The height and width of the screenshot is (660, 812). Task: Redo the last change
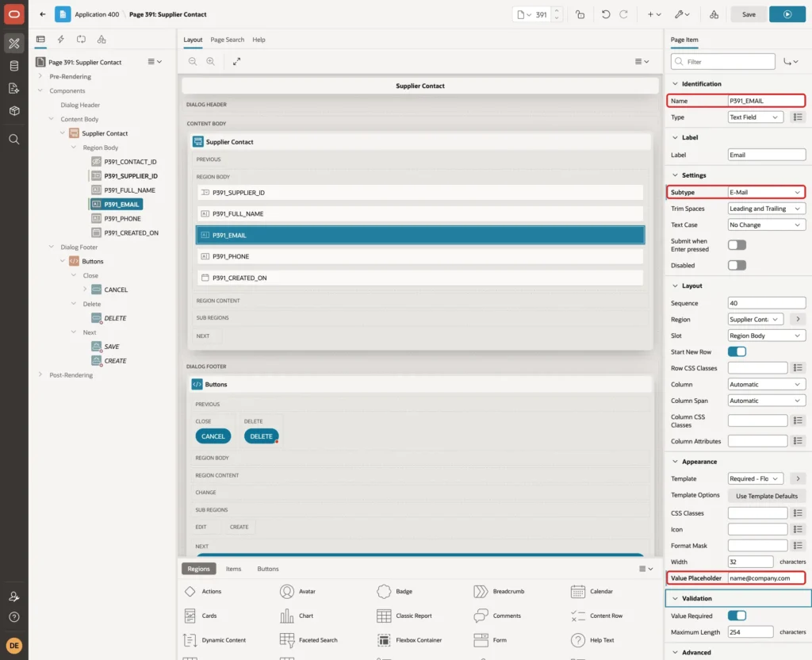(x=623, y=14)
